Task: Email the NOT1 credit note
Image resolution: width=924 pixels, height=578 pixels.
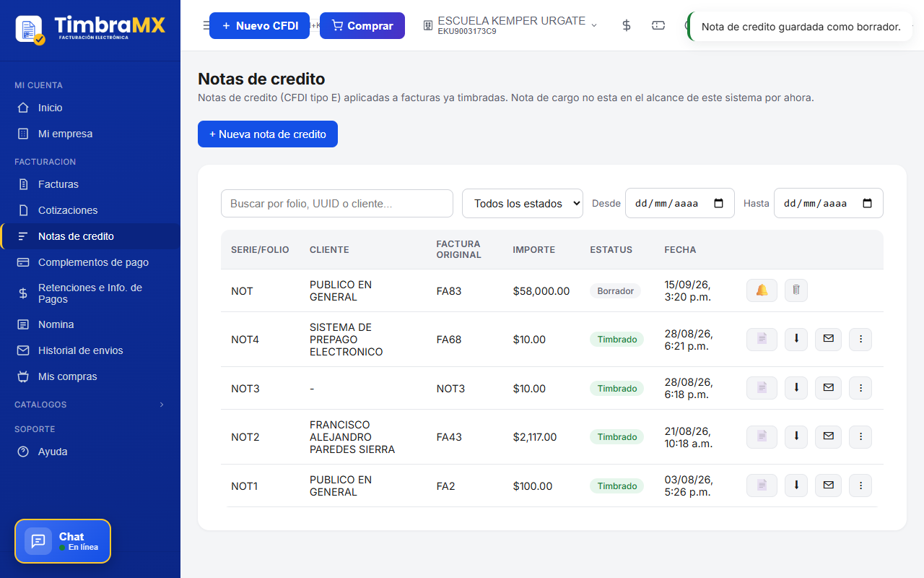Action: click(x=828, y=486)
